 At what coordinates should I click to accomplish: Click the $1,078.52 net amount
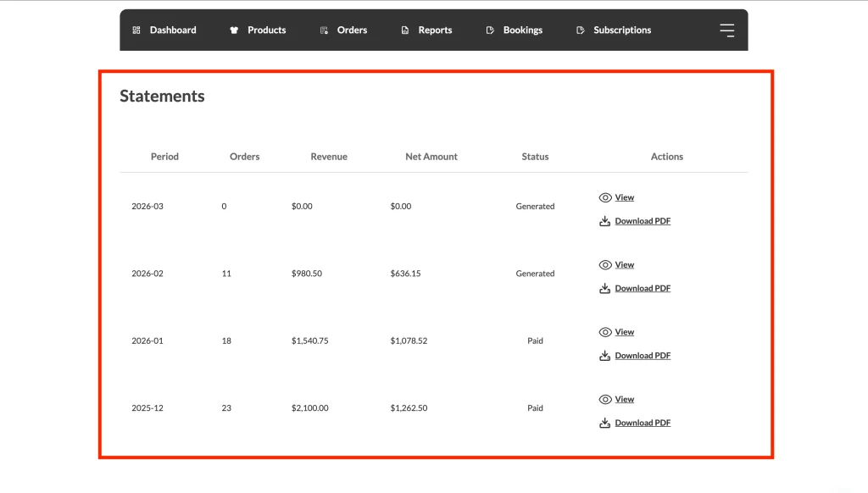click(409, 341)
